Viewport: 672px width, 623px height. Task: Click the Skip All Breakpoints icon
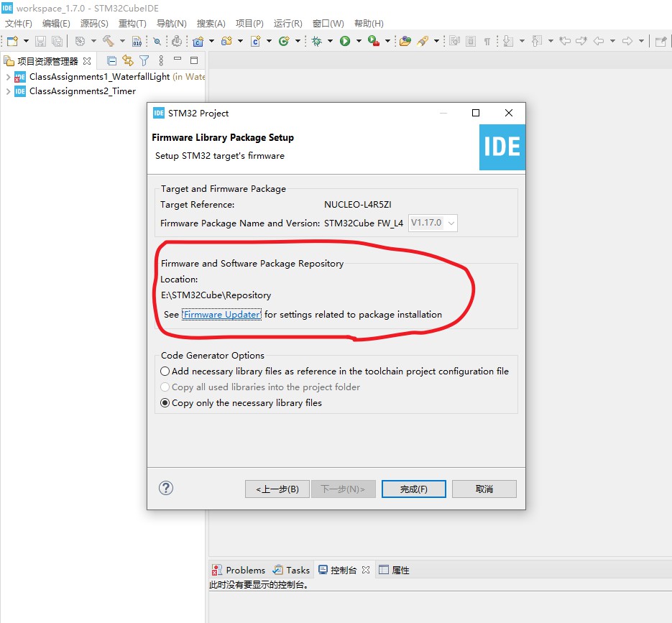[x=157, y=41]
